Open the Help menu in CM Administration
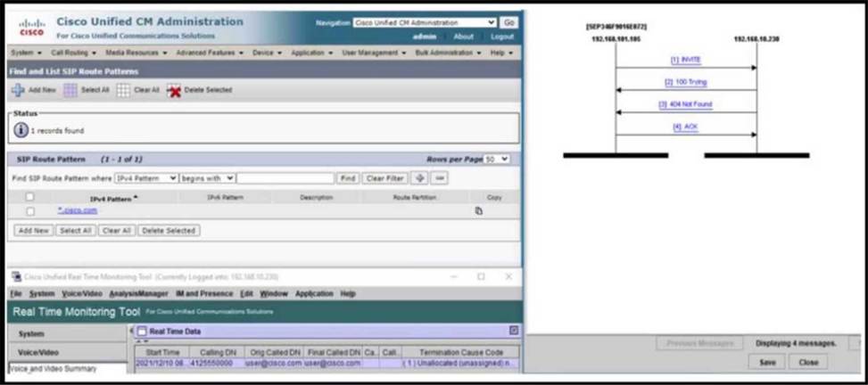The image size is (868, 385). tap(501, 53)
